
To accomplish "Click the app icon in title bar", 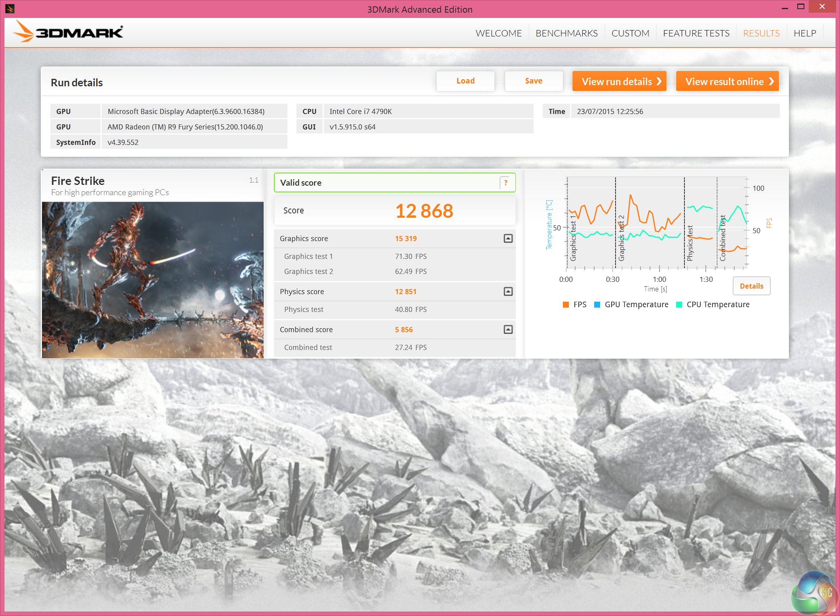I will 10,8.
